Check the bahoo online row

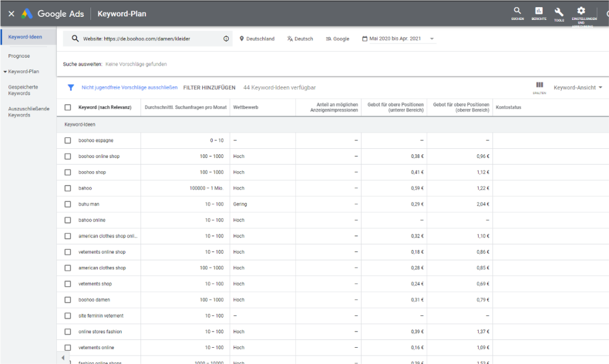click(x=68, y=220)
